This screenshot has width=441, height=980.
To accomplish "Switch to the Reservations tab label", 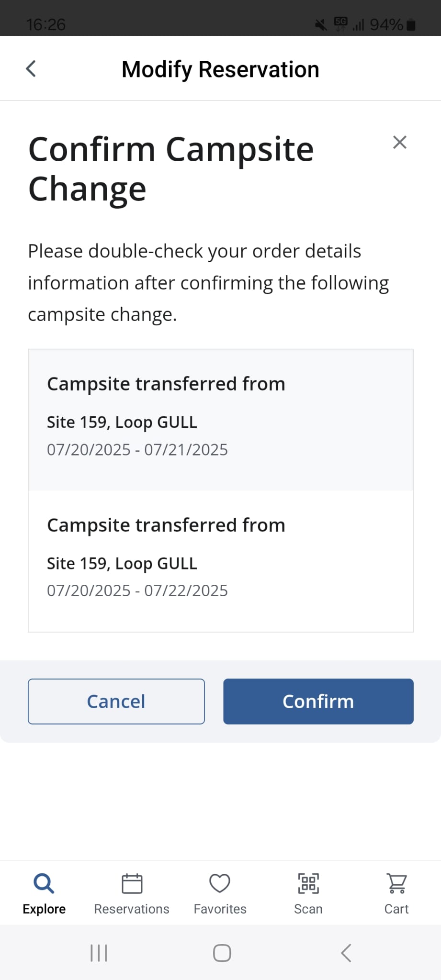I will [132, 909].
